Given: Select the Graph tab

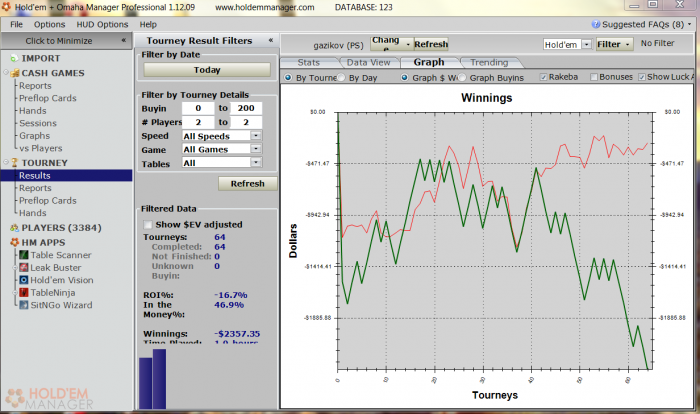Looking at the screenshot, I should 429,62.
